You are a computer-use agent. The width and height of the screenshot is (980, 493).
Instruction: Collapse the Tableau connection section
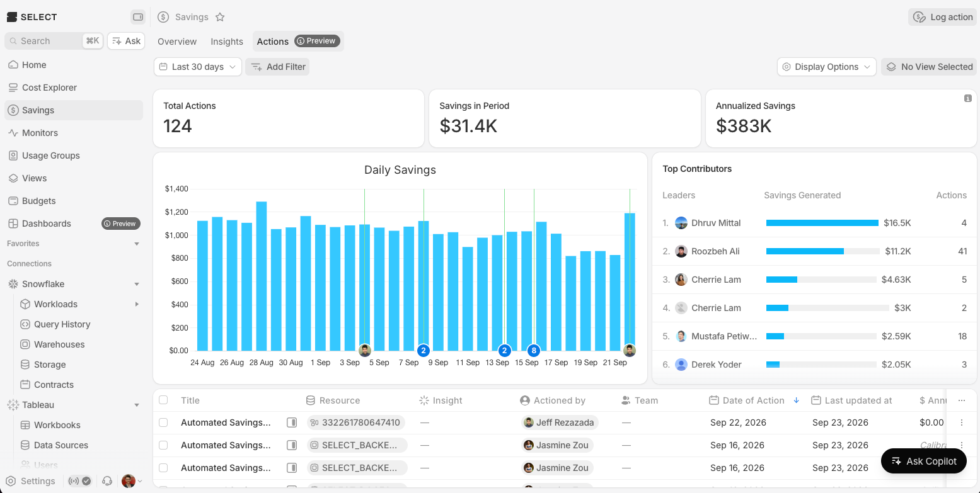point(137,405)
